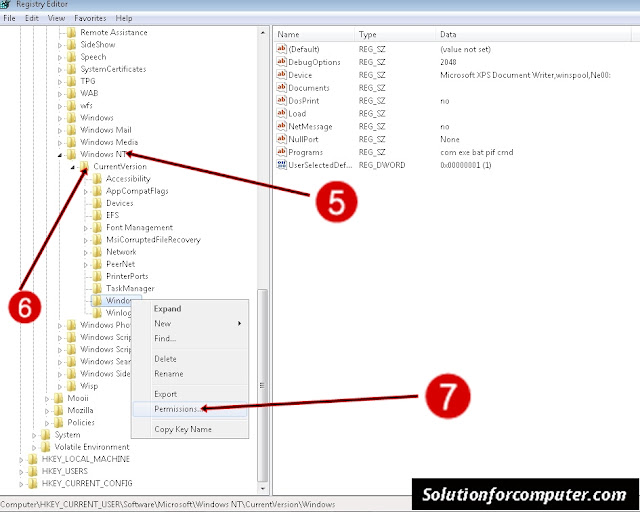Viewport: 640px width, 512px height.
Task: Click the SideShow folder icon
Action: click(x=71, y=45)
